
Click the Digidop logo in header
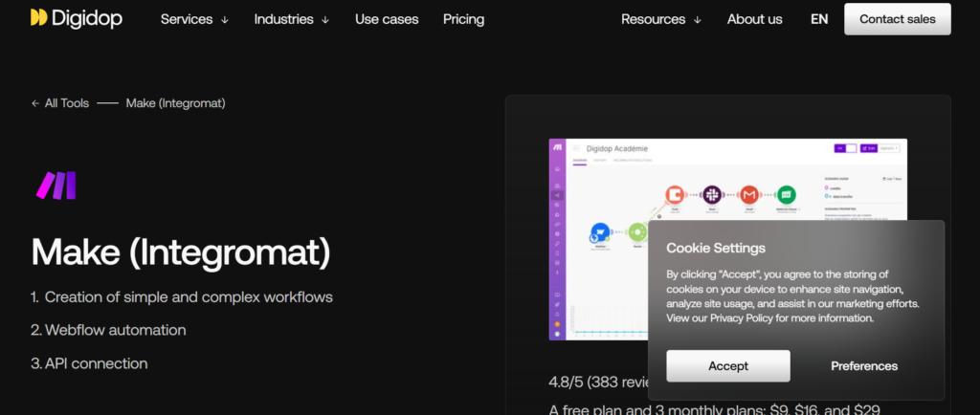tap(76, 19)
